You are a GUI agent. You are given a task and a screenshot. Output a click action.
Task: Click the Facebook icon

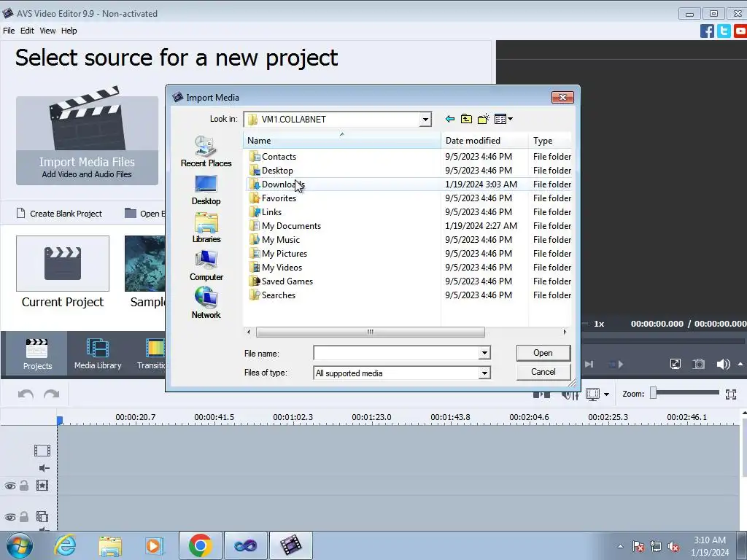[x=707, y=31]
